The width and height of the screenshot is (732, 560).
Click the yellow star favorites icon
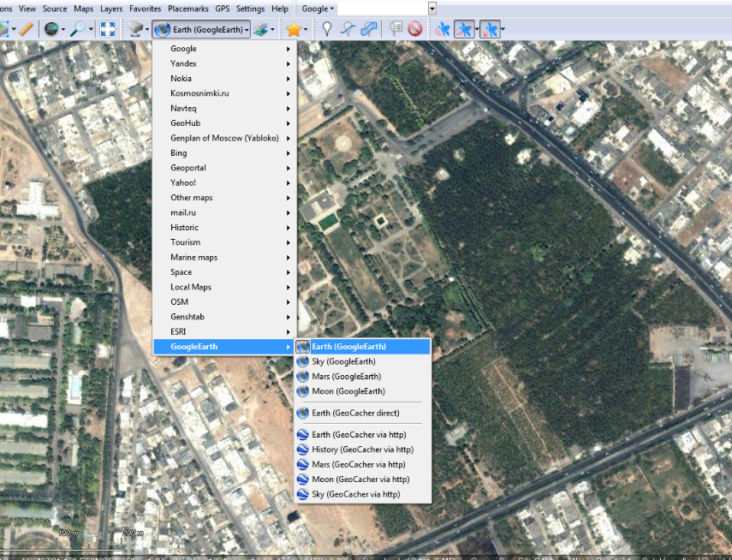294,29
